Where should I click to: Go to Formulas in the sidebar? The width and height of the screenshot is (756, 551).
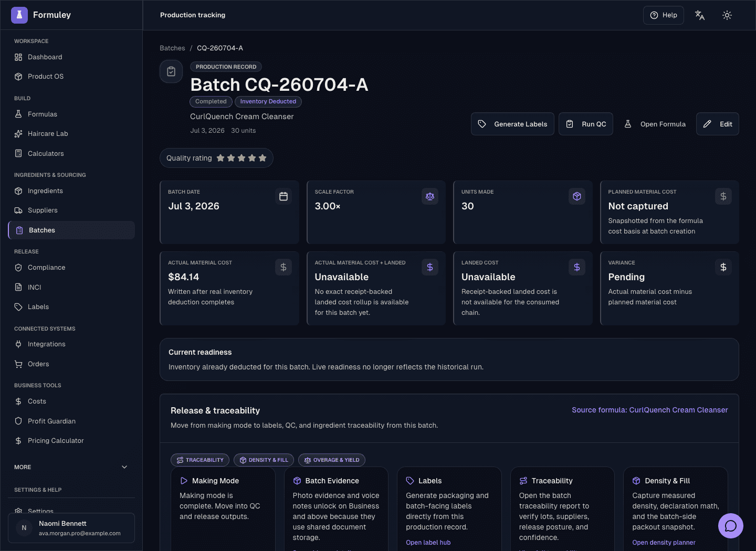[71, 114]
